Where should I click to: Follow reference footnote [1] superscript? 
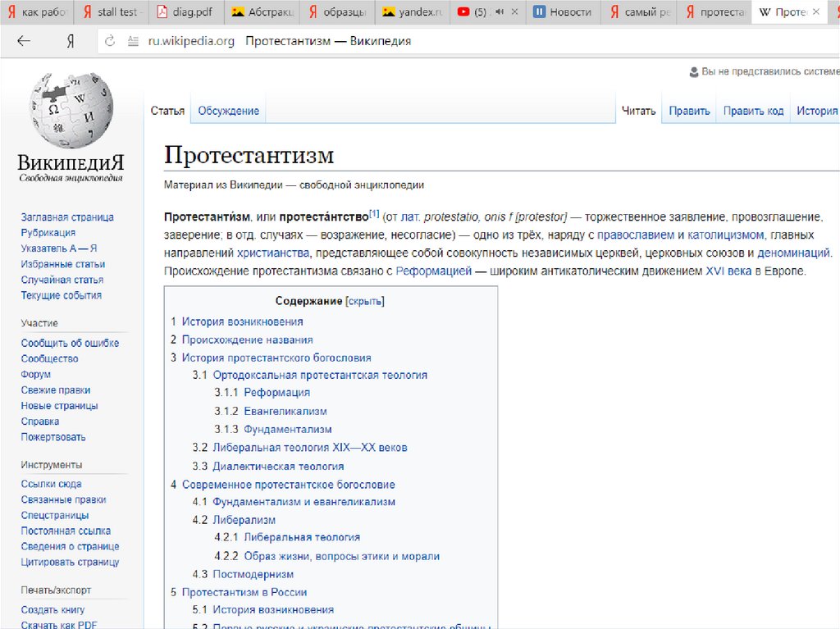[374, 214]
